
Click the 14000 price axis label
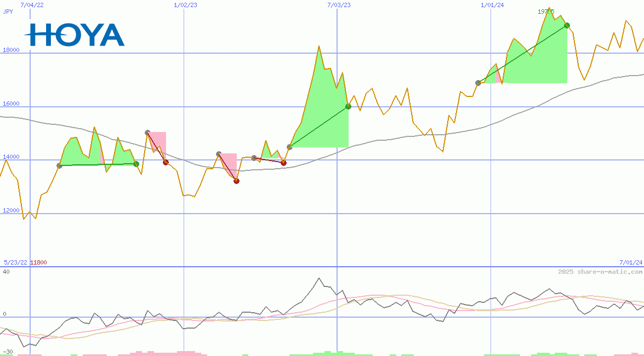tap(11, 157)
